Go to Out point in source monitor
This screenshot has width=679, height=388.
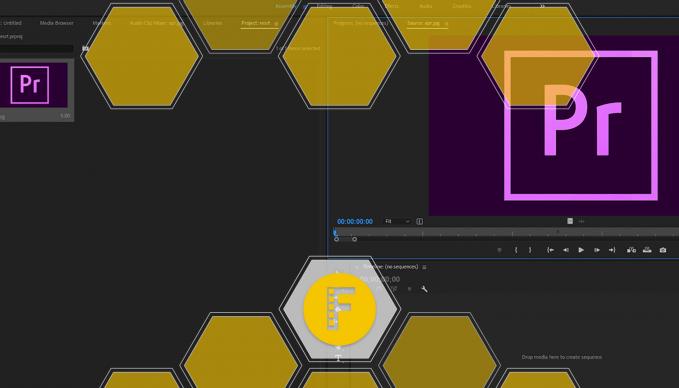[x=612, y=250]
